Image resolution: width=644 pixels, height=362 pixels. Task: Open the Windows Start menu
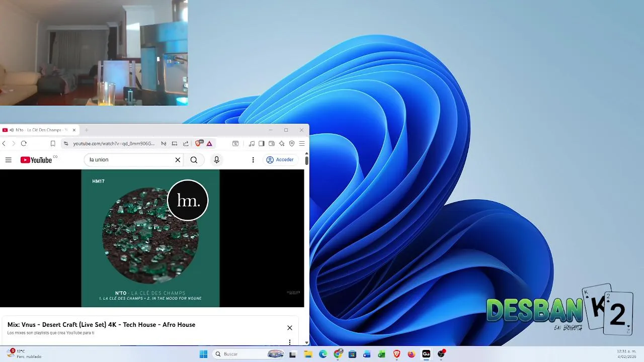(203, 354)
